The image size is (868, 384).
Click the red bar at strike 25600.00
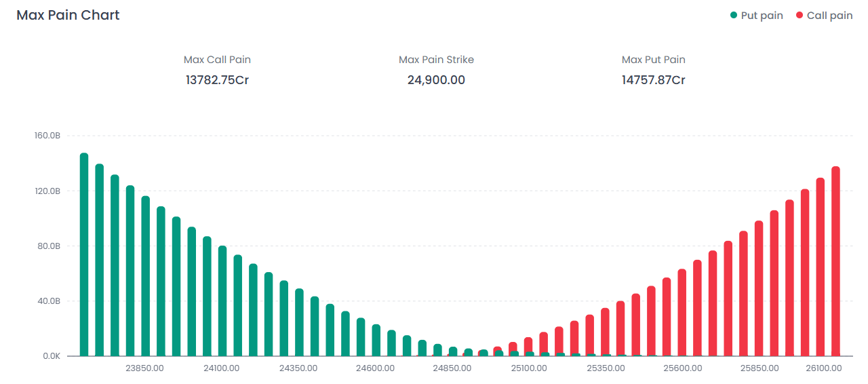pyautogui.click(x=682, y=312)
